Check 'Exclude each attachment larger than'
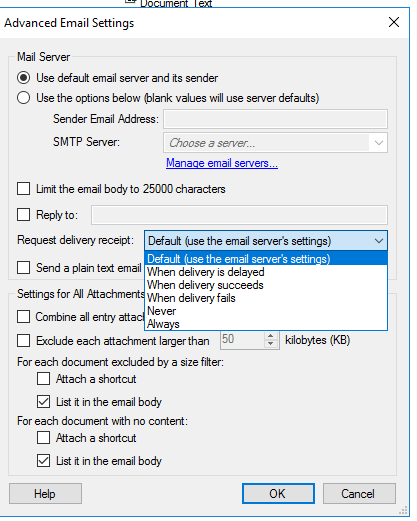The height and width of the screenshot is (521, 417). point(24,341)
